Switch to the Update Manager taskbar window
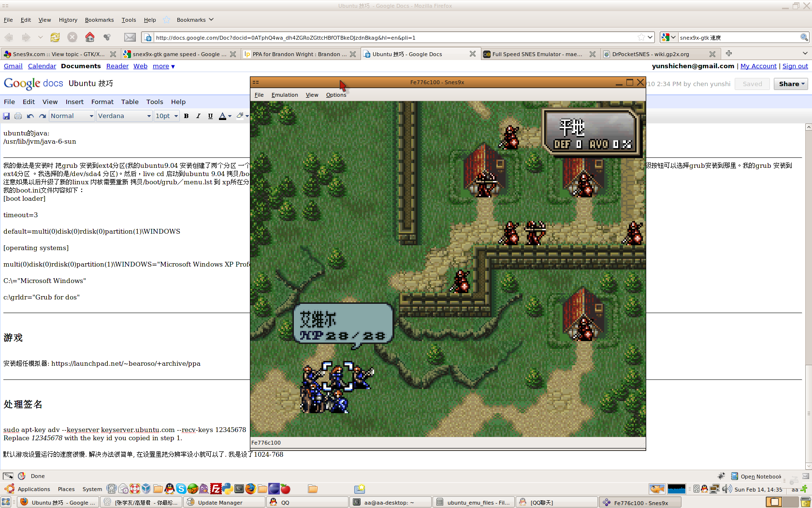The width and height of the screenshot is (812, 508). (224, 503)
